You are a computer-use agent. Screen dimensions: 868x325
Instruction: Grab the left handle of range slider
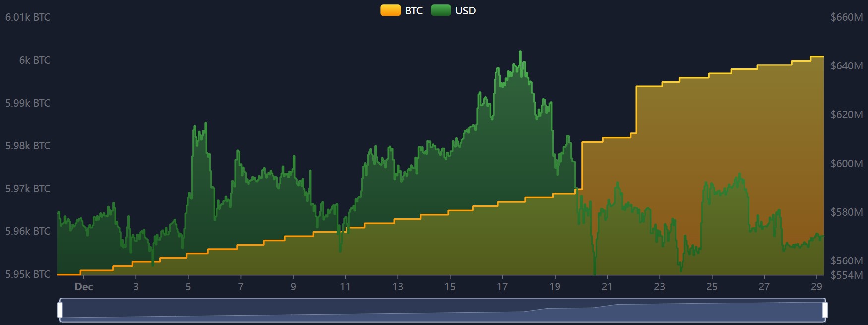(x=60, y=310)
